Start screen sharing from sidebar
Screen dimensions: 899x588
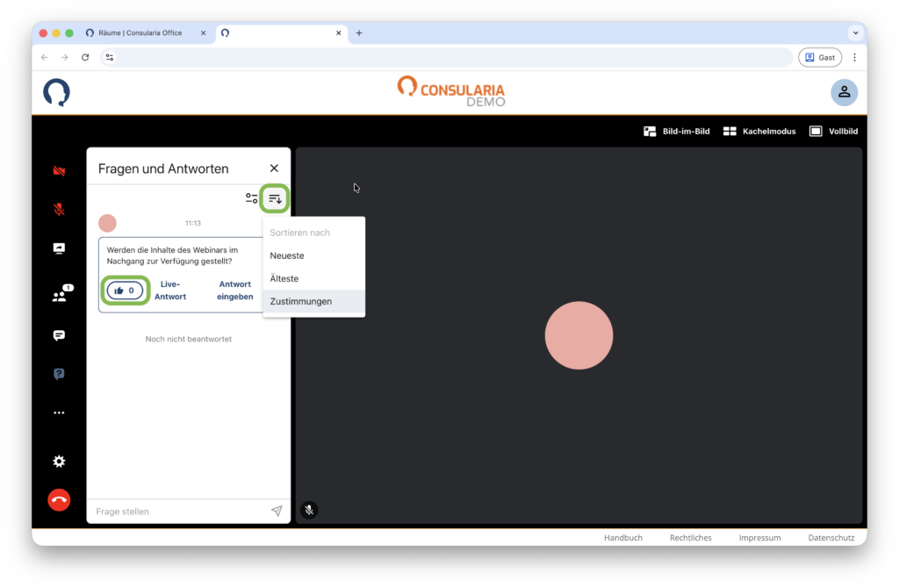coord(59,249)
